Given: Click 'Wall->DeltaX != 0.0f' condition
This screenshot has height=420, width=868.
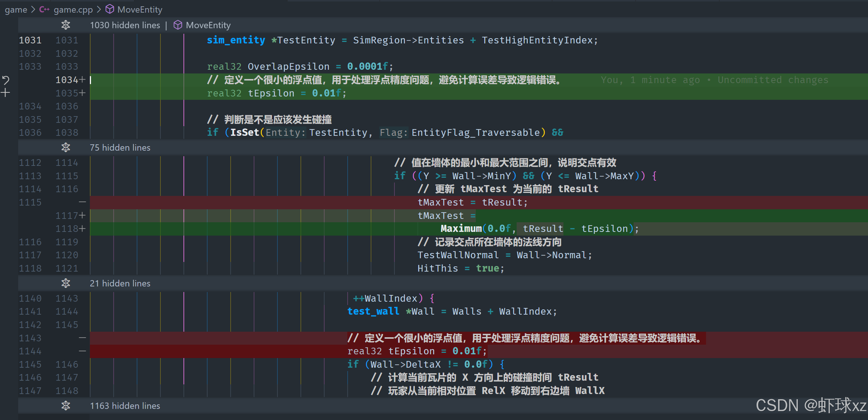Looking at the screenshot, I should pyautogui.click(x=429, y=364).
